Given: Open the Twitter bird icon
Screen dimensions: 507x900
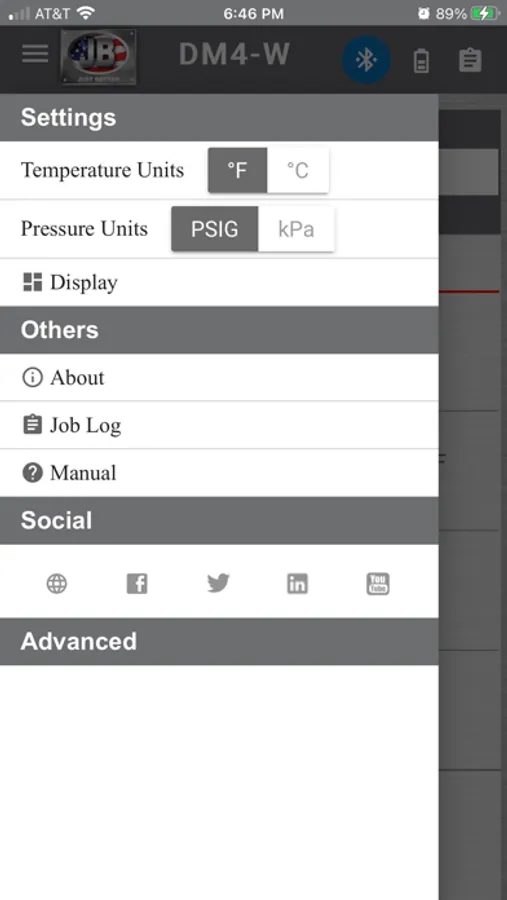Looking at the screenshot, I should pyautogui.click(x=218, y=583).
